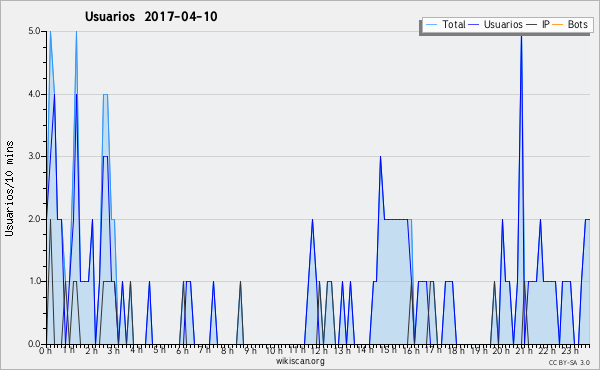Click the 2.0 y-axis value
The image size is (600, 370).
pos(34,219)
